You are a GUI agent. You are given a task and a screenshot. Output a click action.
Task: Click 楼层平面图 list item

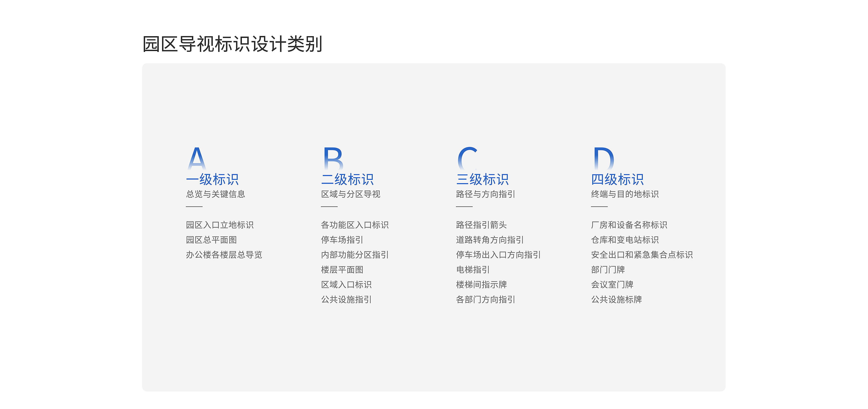pyautogui.click(x=342, y=270)
